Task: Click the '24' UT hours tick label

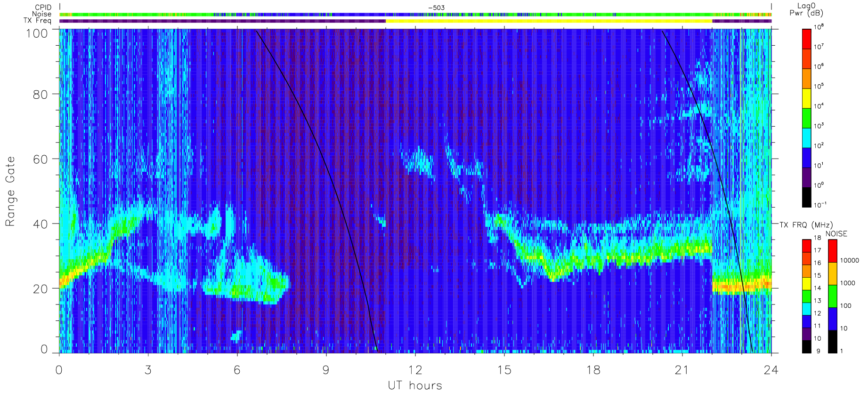Action: [771, 370]
